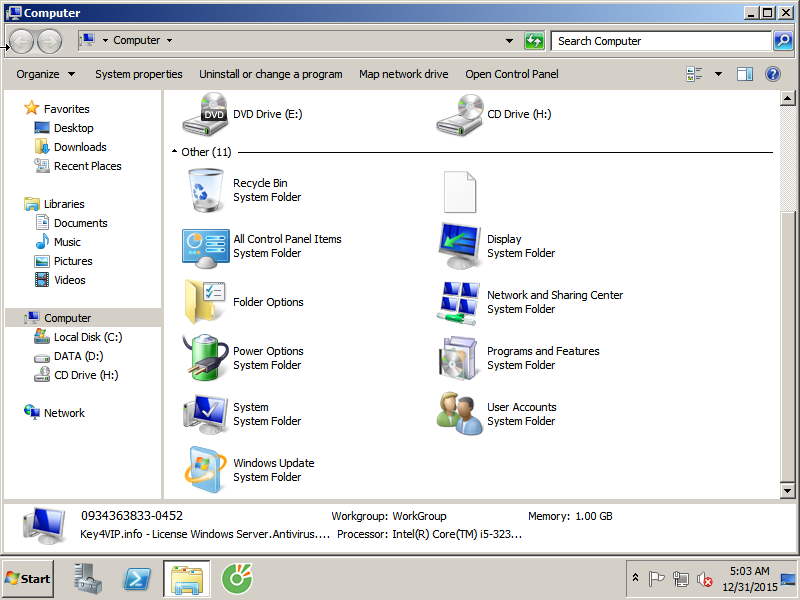Screen dimensions: 800x600
Task: Select Network in the navigation pane
Action: point(64,413)
